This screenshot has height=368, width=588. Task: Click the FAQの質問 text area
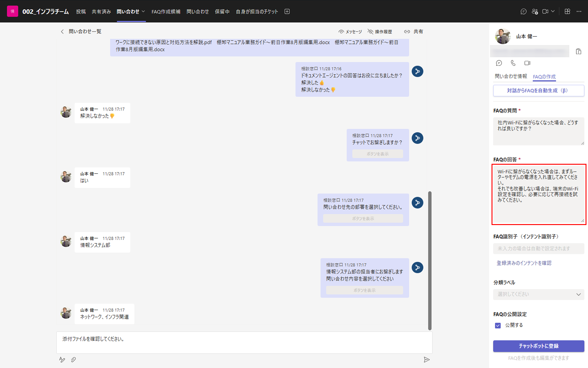click(x=538, y=131)
